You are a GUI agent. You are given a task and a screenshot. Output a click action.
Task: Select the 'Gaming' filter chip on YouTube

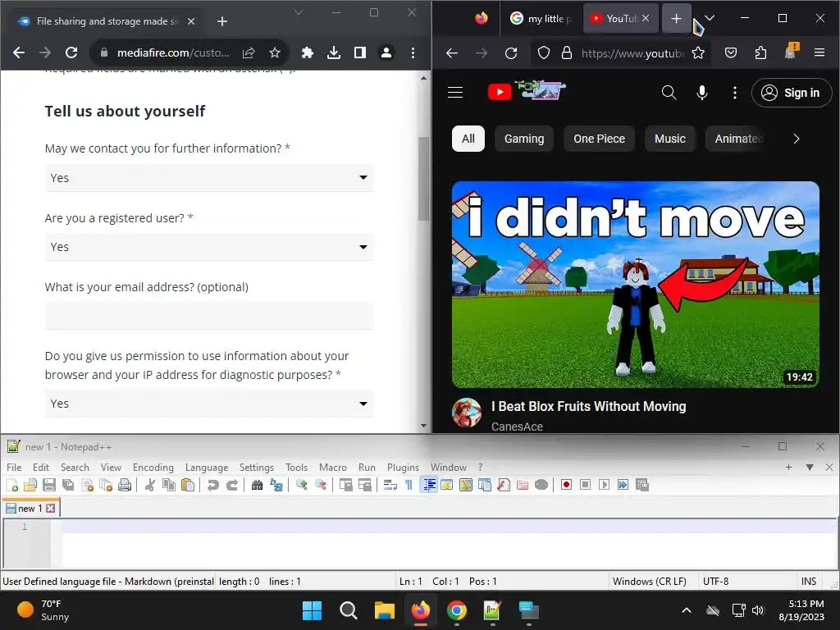coord(524,139)
